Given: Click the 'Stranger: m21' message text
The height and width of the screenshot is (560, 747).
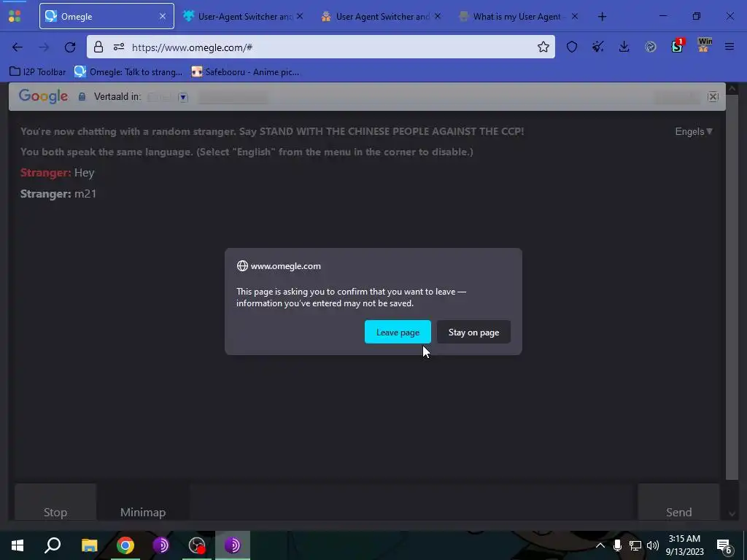Looking at the screenshot, I should coord(58,194).
